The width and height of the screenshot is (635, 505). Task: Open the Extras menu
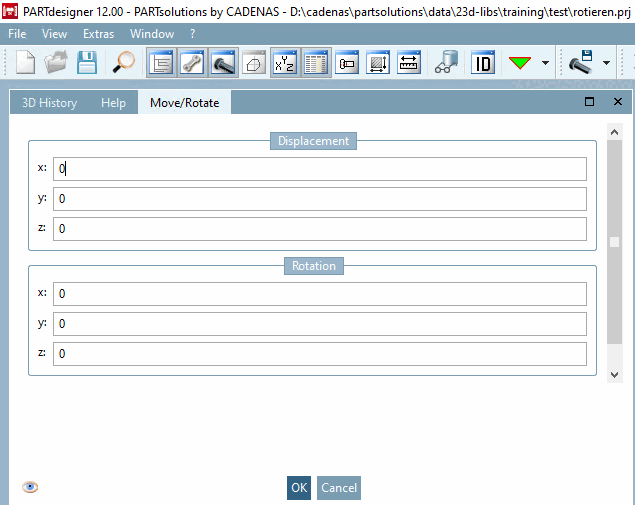(98, 34)
